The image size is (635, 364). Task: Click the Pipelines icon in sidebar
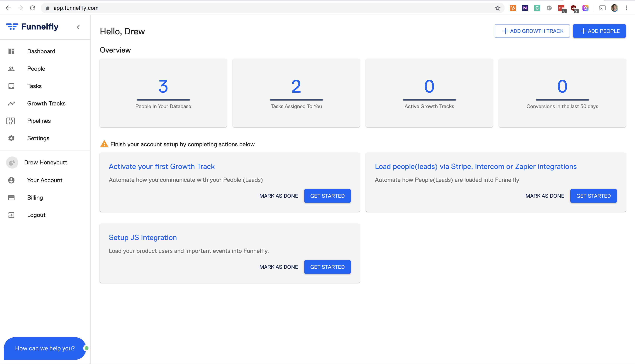tap(11, 121)
